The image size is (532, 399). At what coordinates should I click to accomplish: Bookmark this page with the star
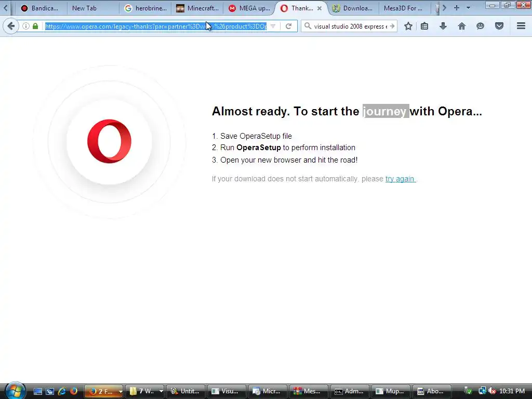[408, 26]
